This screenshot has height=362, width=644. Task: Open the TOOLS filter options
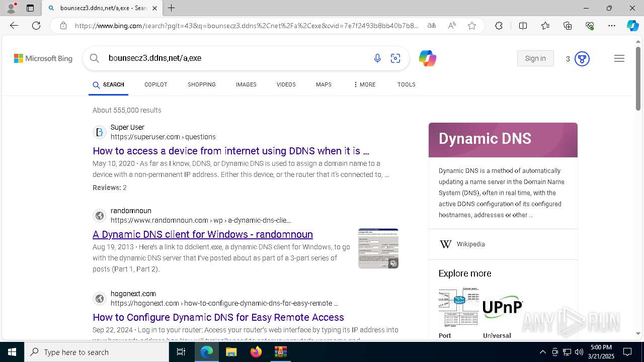click(407, 84)
